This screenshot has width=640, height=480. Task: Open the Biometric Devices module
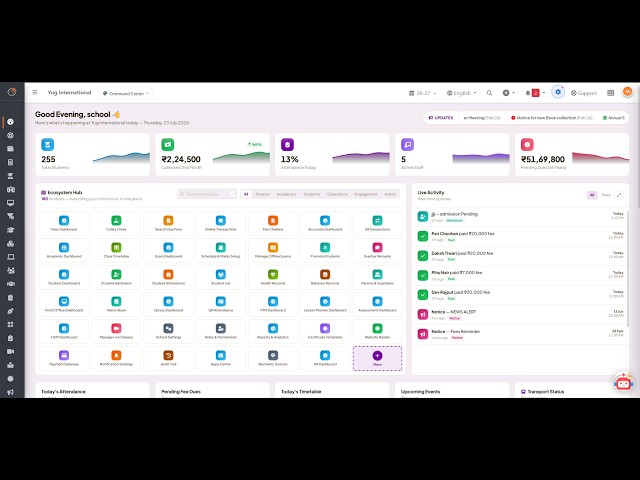click(273, 358)
